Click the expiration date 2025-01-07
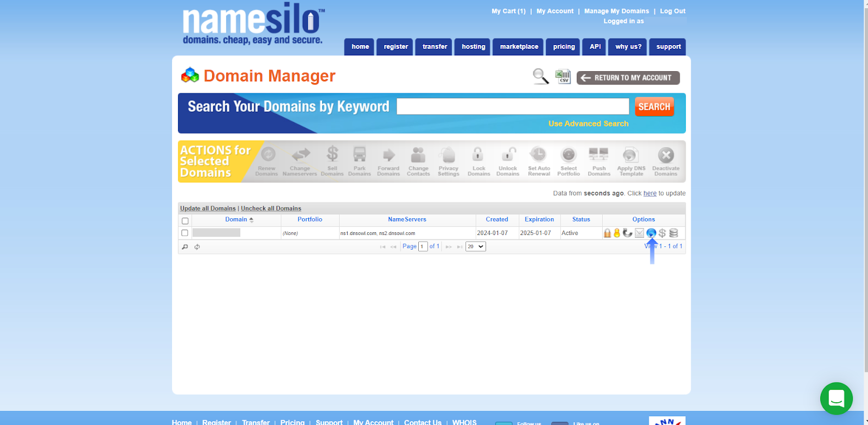 coord(535,233)
